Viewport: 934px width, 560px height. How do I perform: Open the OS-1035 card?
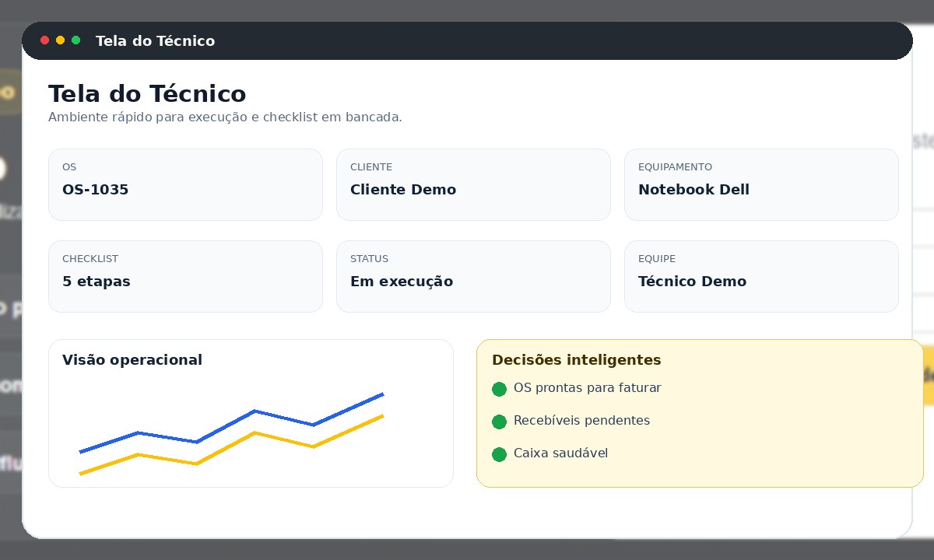click(185, 184)
